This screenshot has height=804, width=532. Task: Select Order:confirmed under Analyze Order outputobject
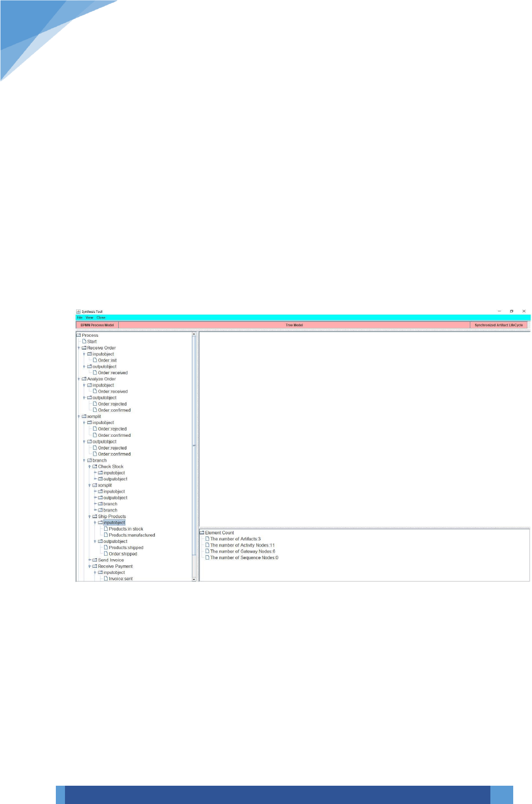point(112,410)
